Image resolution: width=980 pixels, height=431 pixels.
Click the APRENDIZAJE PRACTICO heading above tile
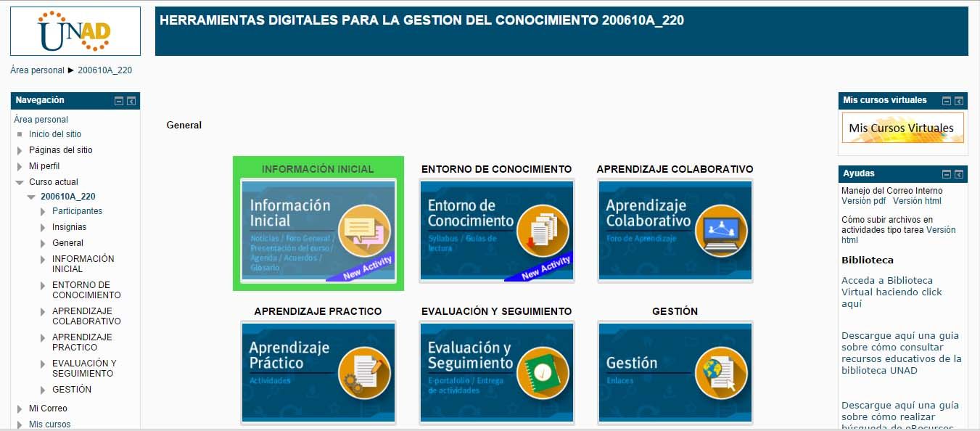pyautogui.click(x=318, y=311)
